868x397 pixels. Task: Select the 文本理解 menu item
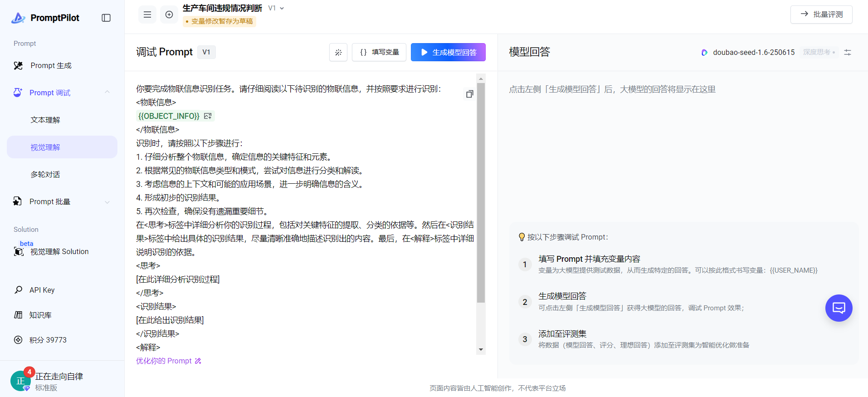click(45, 120)
